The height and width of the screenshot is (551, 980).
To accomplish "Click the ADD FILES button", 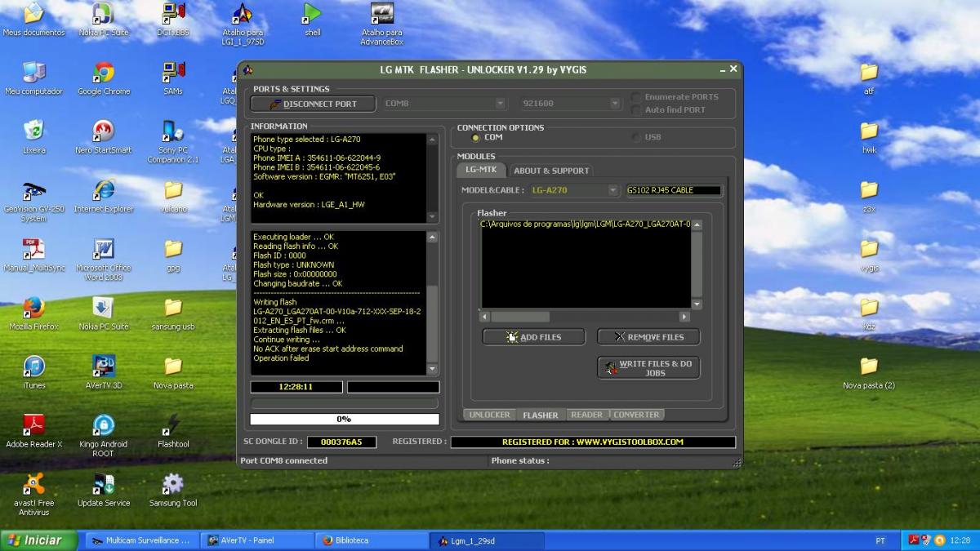I will pyautogui.click(x=533, y=336).
